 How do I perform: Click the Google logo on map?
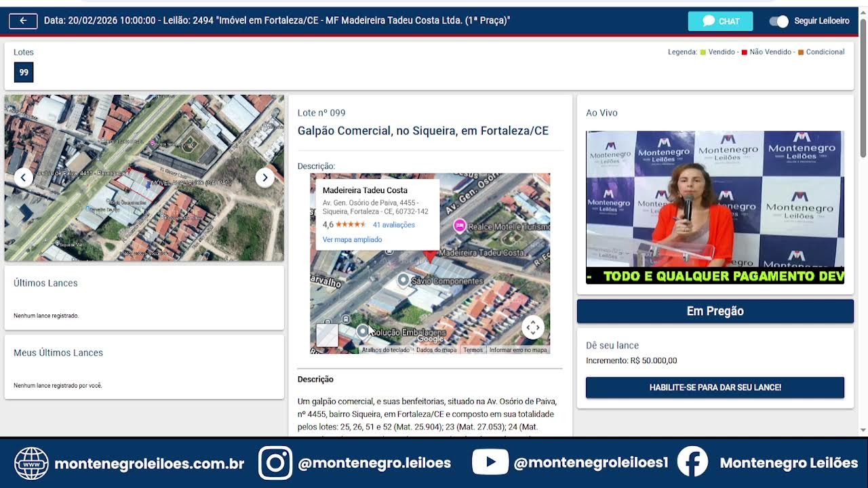point(430,340)
